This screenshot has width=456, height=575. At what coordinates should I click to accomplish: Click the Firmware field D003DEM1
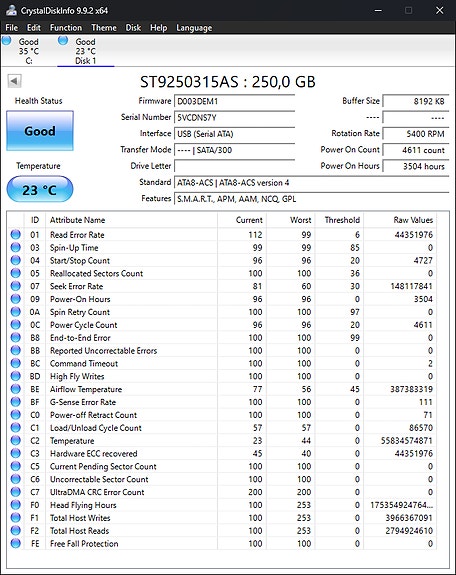pyautogui.click(x=234, y=101)
